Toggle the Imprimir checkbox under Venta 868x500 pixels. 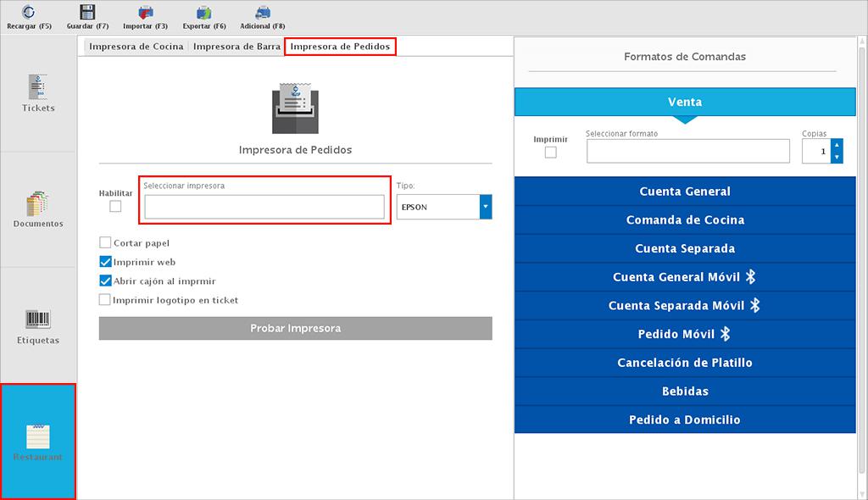(551, 153)
